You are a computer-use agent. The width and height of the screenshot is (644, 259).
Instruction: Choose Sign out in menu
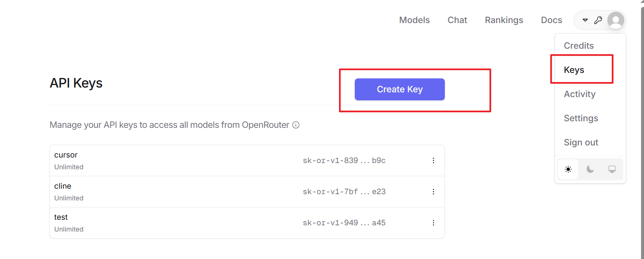coord(581,143)
